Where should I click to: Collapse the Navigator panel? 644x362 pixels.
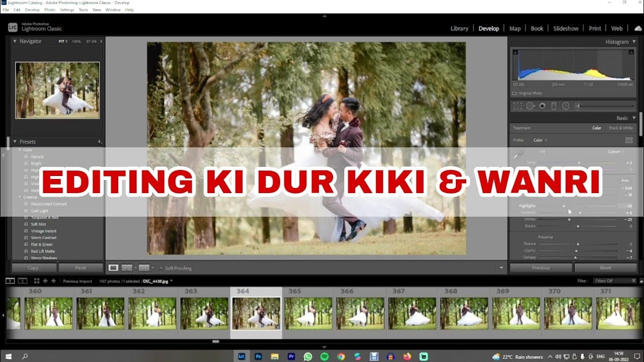click(x=15, y=41)
